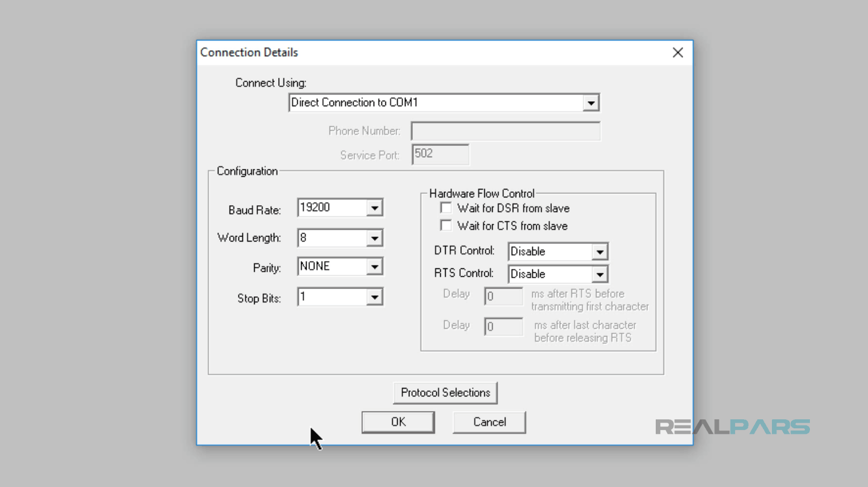Close the Connection Details dialog
This screenshot has width=868, height=487.
click(x=678, y=52)
